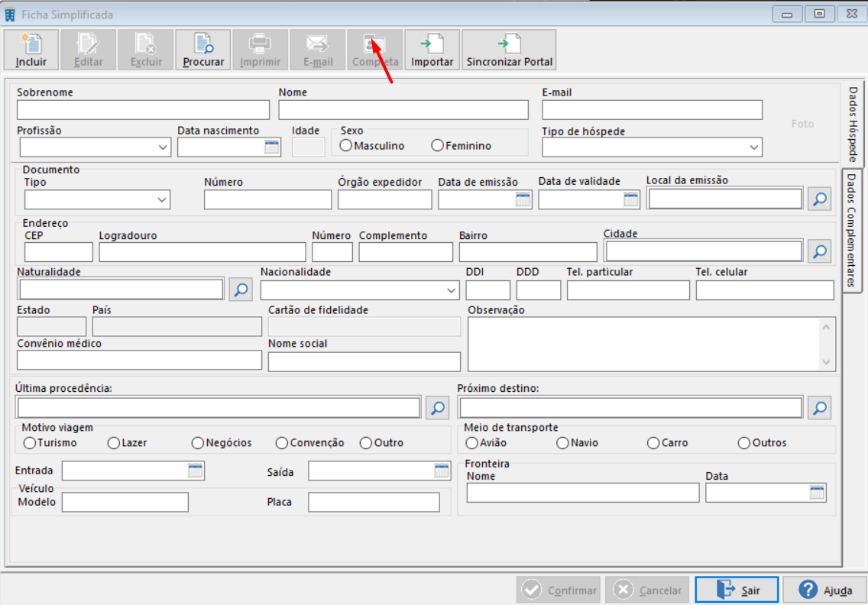Expand the Profissão dropdown

(x=162, y=147)
